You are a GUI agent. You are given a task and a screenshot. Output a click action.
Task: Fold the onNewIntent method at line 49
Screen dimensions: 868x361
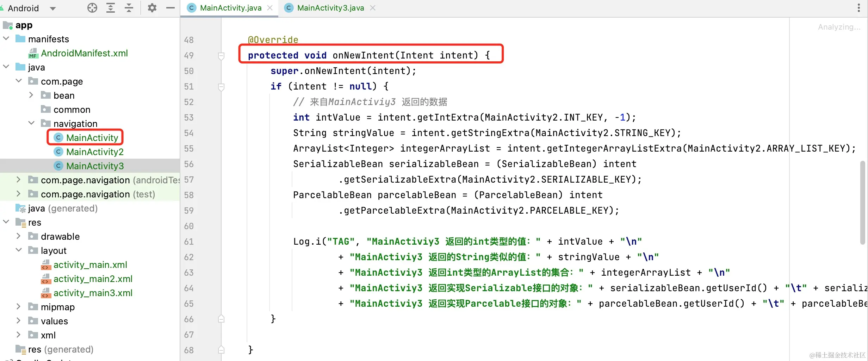(221, 56)
